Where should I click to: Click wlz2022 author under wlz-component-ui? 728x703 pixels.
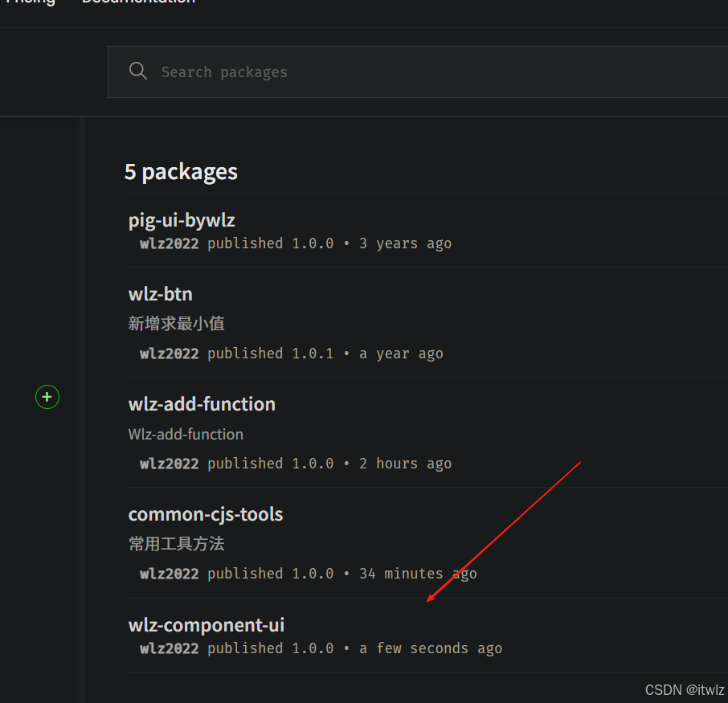(169, 648)
